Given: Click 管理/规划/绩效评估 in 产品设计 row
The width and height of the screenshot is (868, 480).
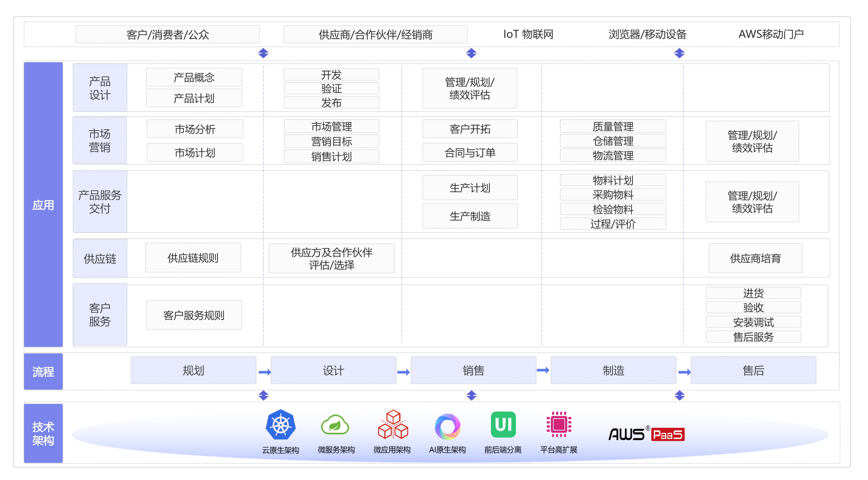Looking at the screenshot, I should 470,88.
